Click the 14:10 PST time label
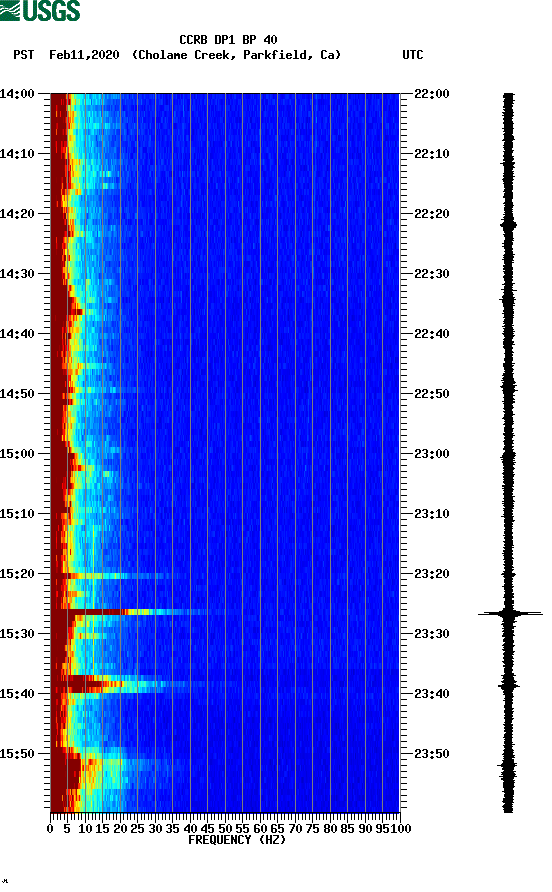Viewport: 552px width, 892px height. click(17, 154)
